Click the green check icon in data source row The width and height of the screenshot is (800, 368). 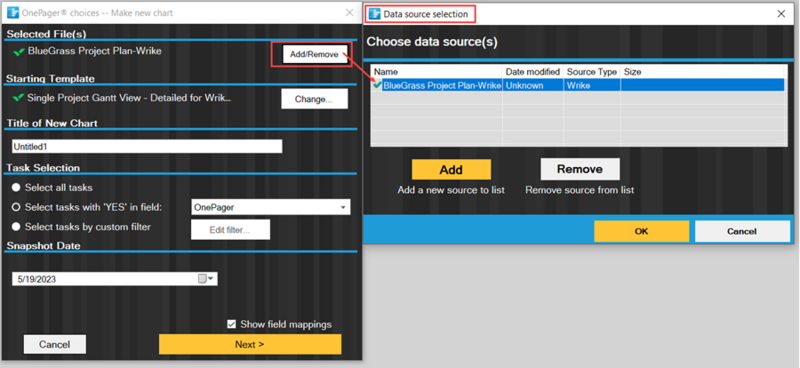378,85
